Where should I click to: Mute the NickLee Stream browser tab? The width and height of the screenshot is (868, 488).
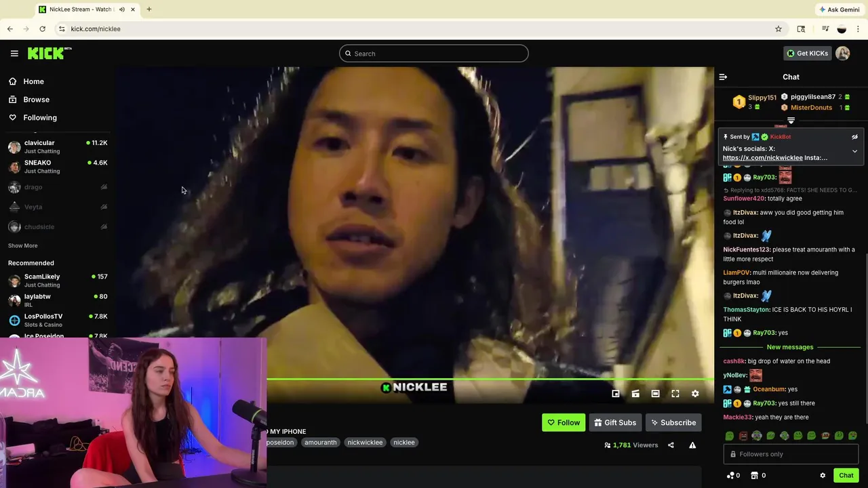point(122,9)
